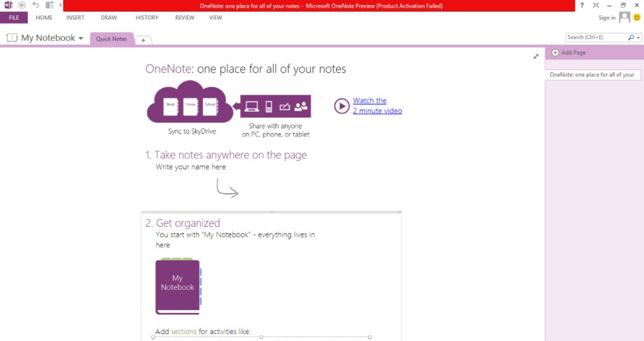Create a new section with plus tab
Screen dimensions: 644x341
(143, 41)
